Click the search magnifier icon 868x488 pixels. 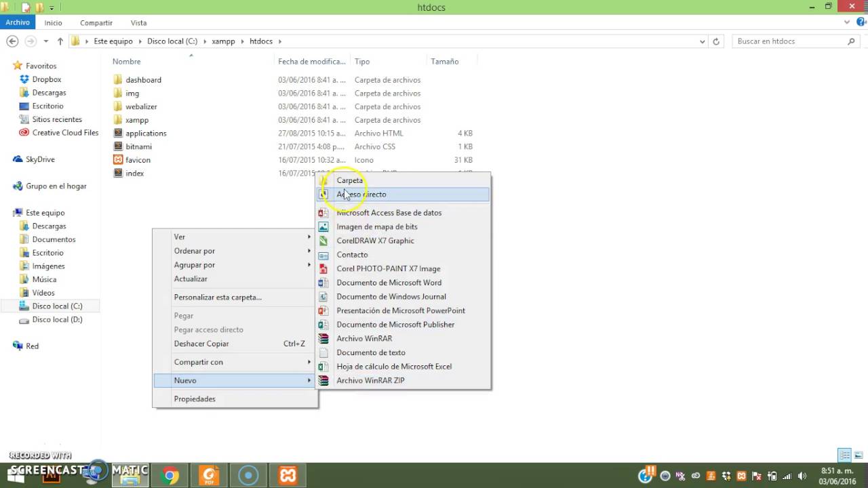852,41
